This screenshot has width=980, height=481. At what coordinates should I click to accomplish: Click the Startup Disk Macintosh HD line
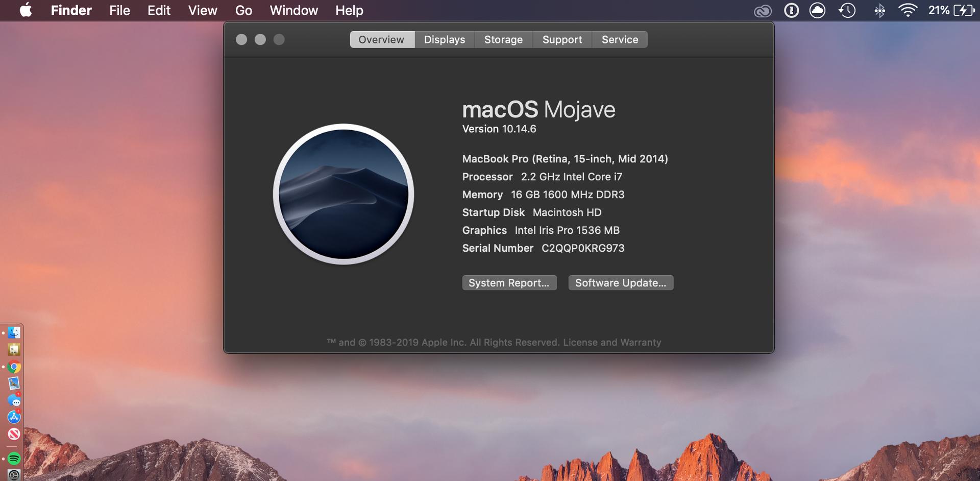point(532,212)
